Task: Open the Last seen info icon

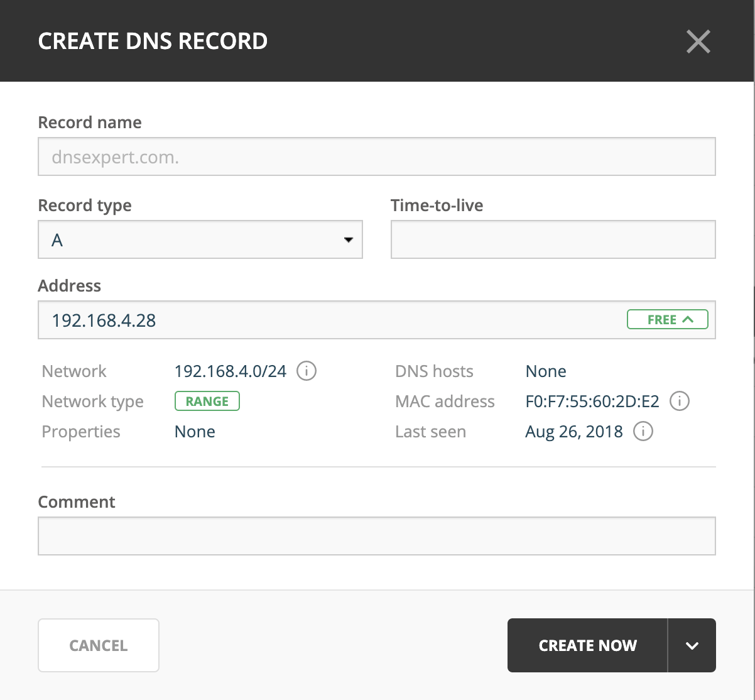Action: [x=643, y=432]
